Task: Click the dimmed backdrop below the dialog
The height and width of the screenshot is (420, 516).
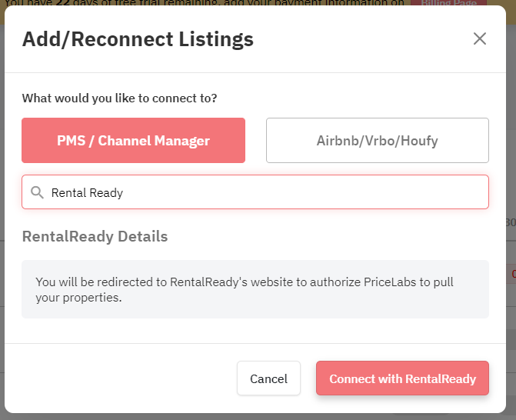Action: click(x=258, y=417)
